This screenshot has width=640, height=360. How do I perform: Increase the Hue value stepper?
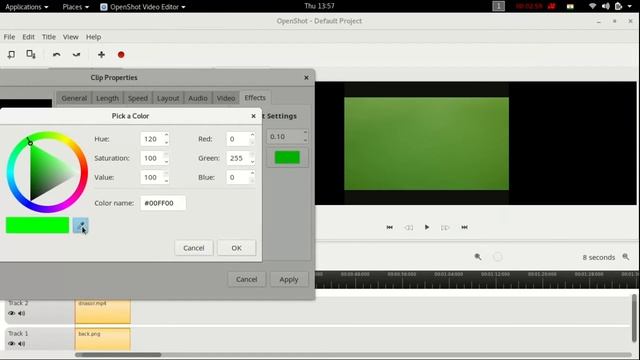coord(166,135)
